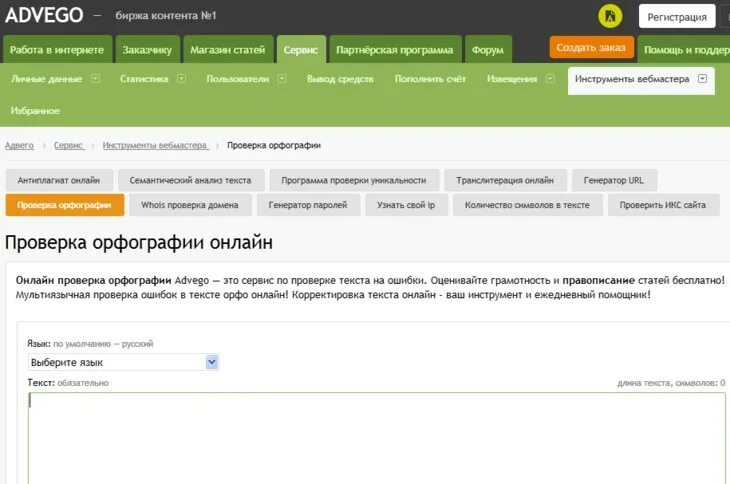Expand the Инструменты вебмастера dropdown arrow
The height and width of the screenshot is (484, 730).
pos(703,79)
